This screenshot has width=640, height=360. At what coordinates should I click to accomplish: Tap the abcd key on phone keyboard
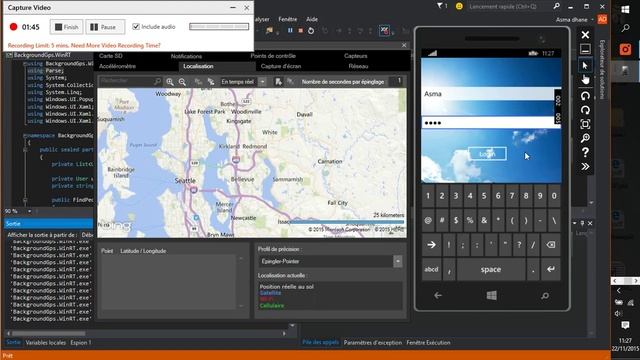(431, 269)
